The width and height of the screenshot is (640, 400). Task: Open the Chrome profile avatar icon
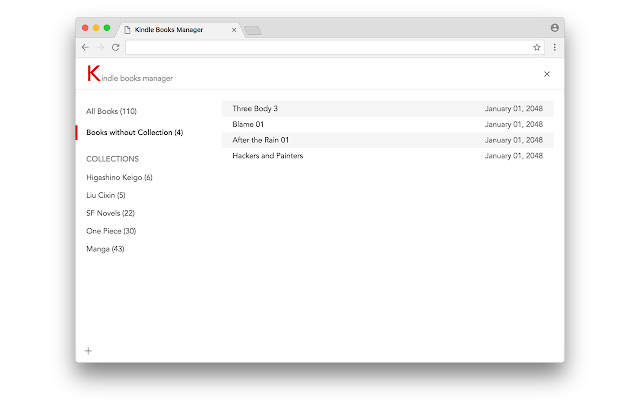click(x=554, y=28)
